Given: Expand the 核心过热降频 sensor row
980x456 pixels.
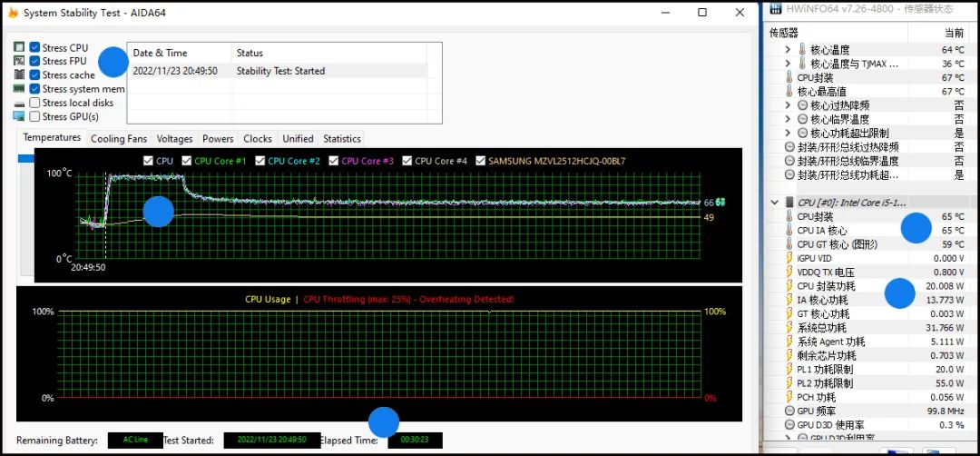Looking at the screenshot, I should tap(788, 105).
